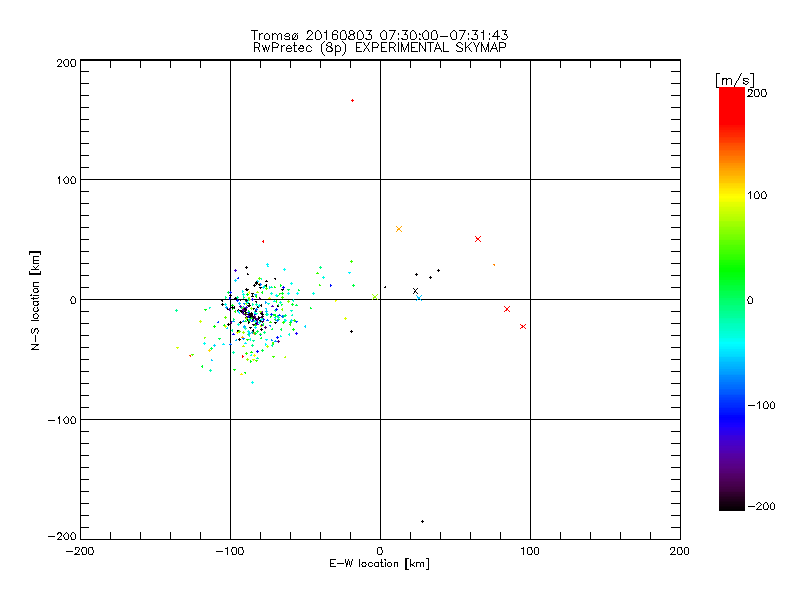Click the y-axis tick label '100'

[x=66, y=181]
